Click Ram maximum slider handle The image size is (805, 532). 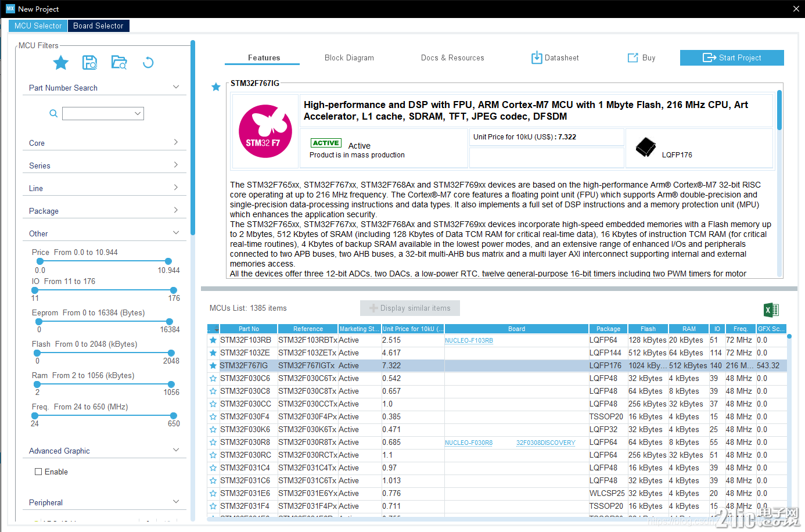171,384
